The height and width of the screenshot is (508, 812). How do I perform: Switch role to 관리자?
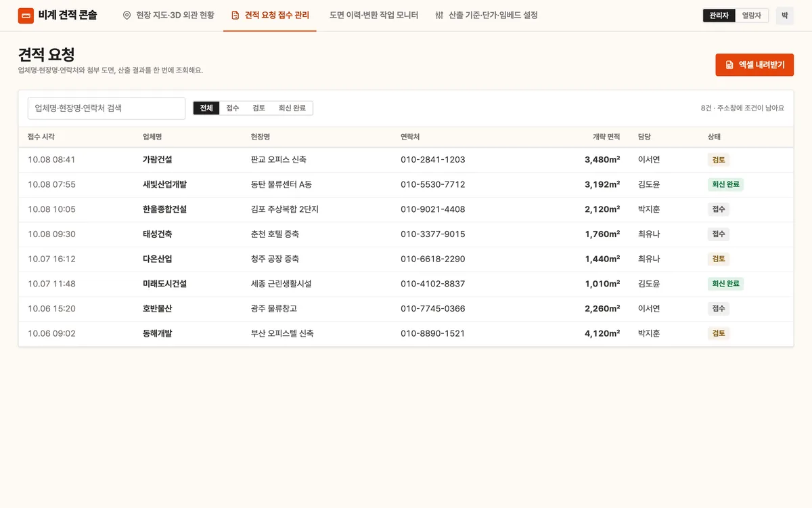[719, 15]
